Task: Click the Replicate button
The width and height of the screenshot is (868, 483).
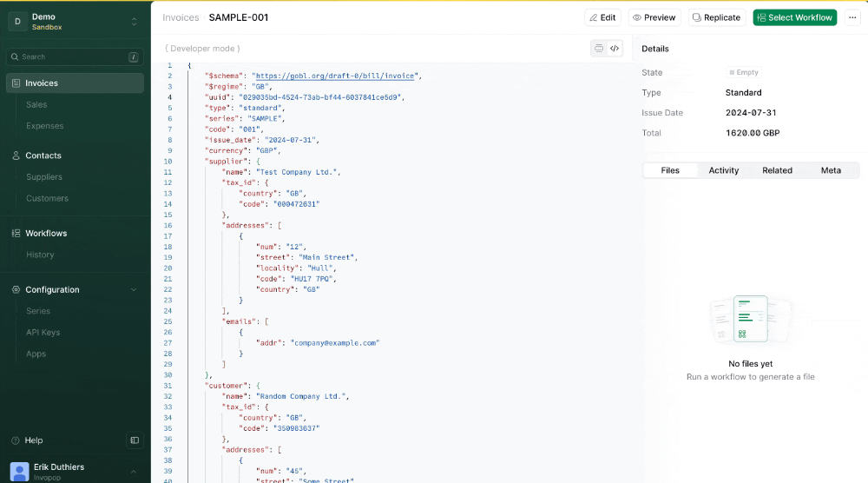Action: (717, 17)
